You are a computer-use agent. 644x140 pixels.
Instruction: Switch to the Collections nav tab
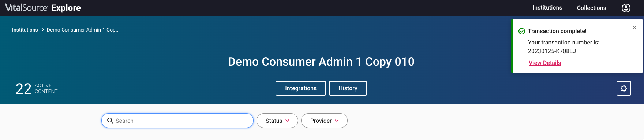(591, 8)
